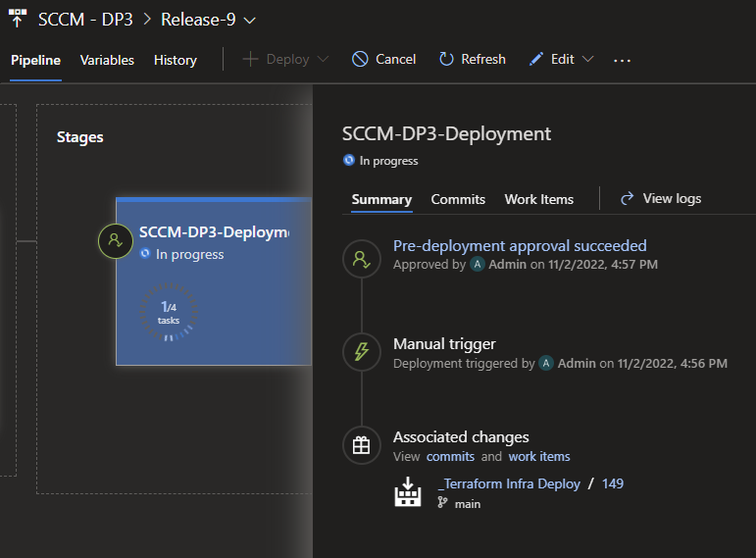
Task: Click the Manual trigger lightning icon
Action: pyautogui.click(x=362, y=352)
